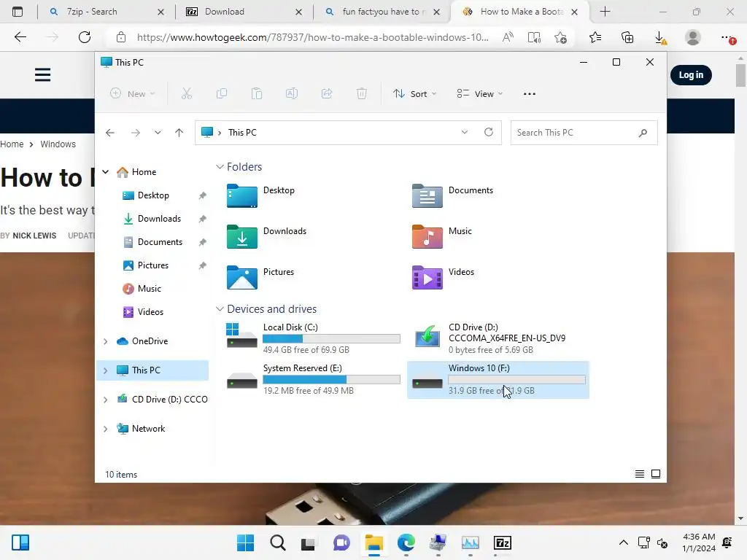Image resolution: width=747 pixels, height=560 pixels.
Task: Open Edge Favorites star-list icon
Action: (595, 37)
